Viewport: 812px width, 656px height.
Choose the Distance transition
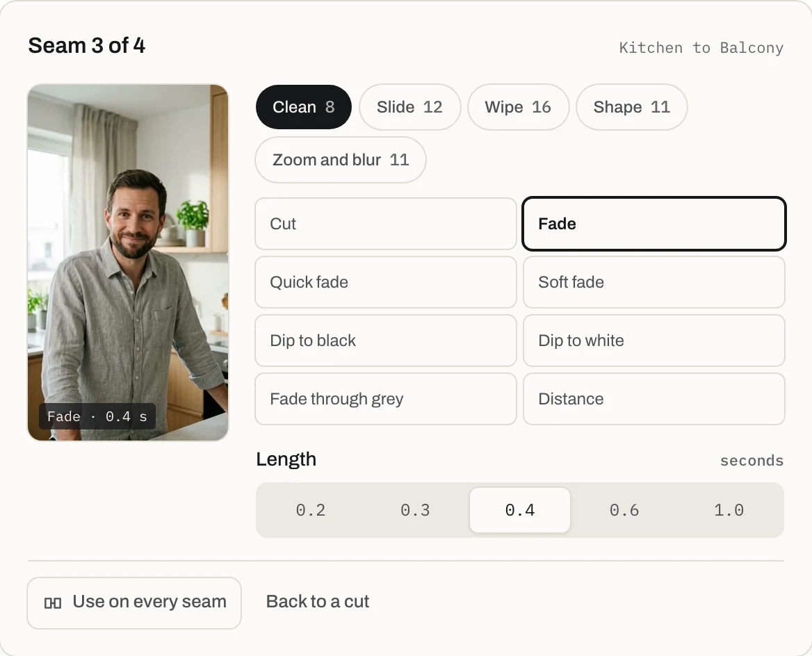(x=654, y=399)
